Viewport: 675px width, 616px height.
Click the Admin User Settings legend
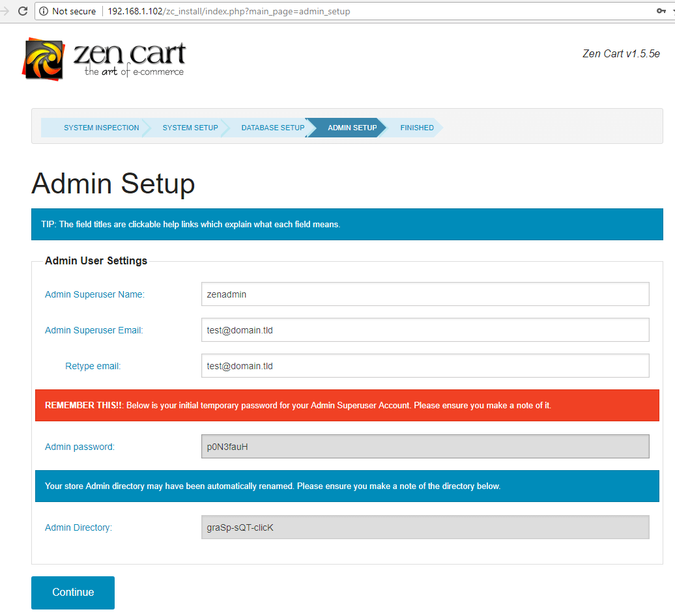click(96, 260)
